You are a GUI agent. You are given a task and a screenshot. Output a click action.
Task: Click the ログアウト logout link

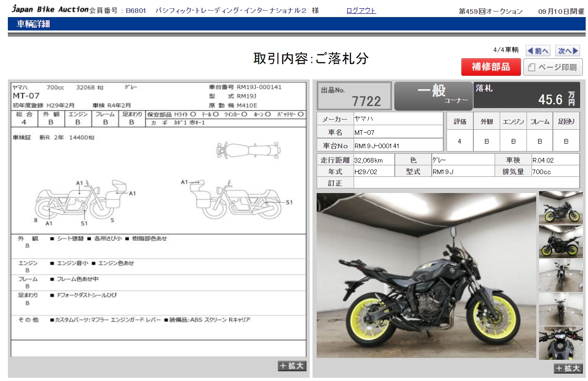pos(361,11)
